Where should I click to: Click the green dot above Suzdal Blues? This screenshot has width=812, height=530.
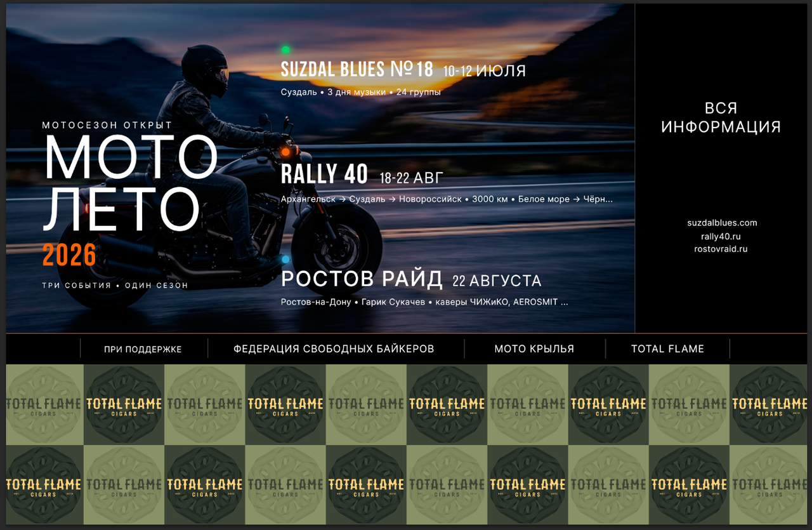[x=285, y=50]
